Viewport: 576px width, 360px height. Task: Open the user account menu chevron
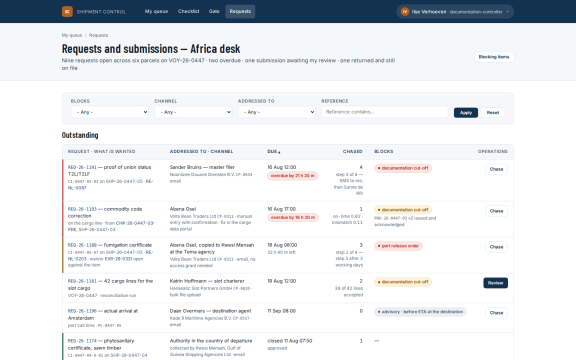pyautogui.click(x=508, y=12)
